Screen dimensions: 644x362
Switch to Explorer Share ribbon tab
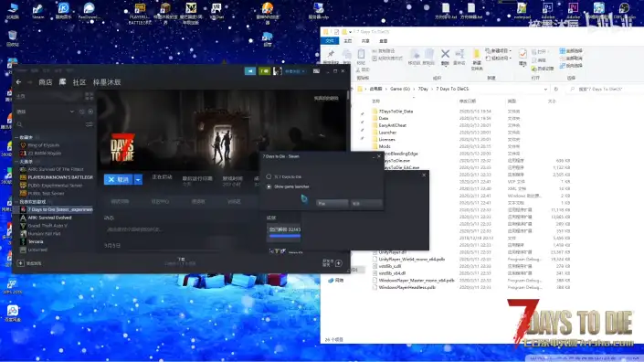point(365,40)
